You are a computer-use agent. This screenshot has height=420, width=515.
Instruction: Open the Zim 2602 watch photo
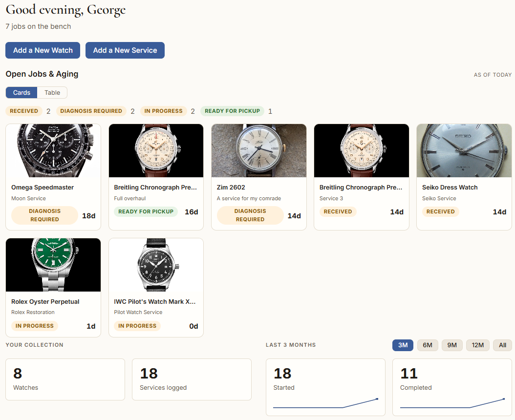(259, 151)
